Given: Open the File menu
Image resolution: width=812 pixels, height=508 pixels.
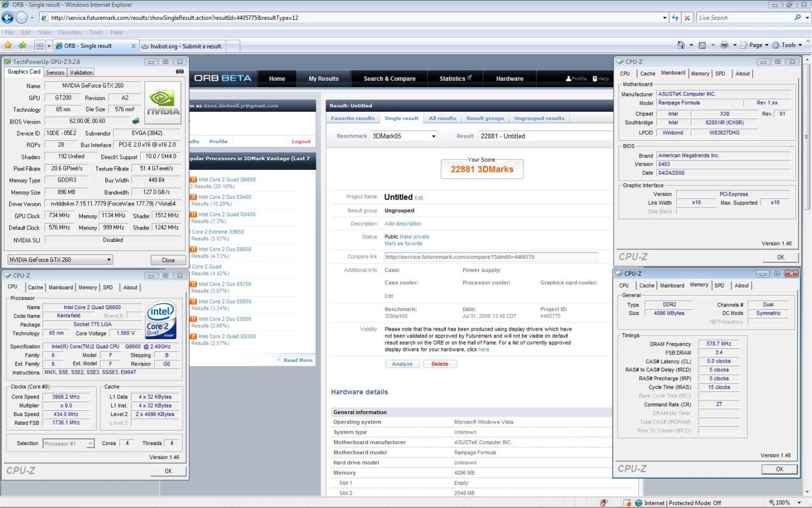Looking at the screenshot, I should coord(9,32).
